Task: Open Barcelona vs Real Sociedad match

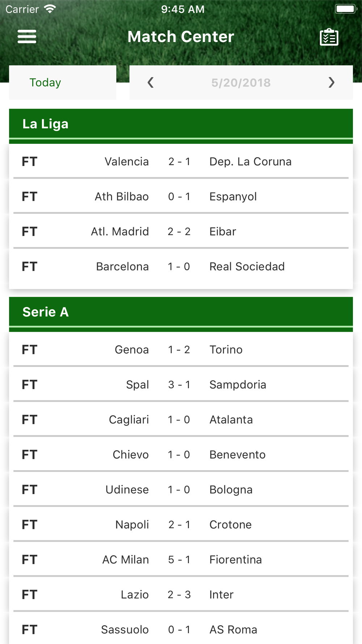Action: click(181, 267)
